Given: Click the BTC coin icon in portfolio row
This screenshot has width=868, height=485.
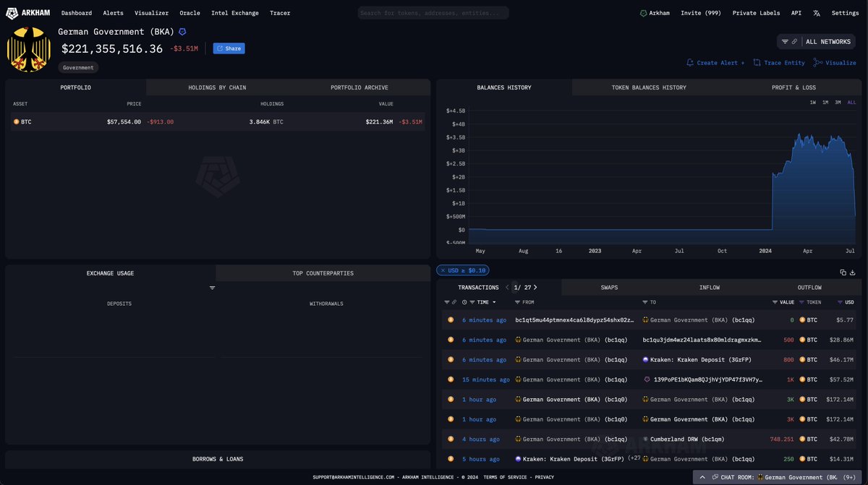Looking at the screenshot, I should click(17, 122).
